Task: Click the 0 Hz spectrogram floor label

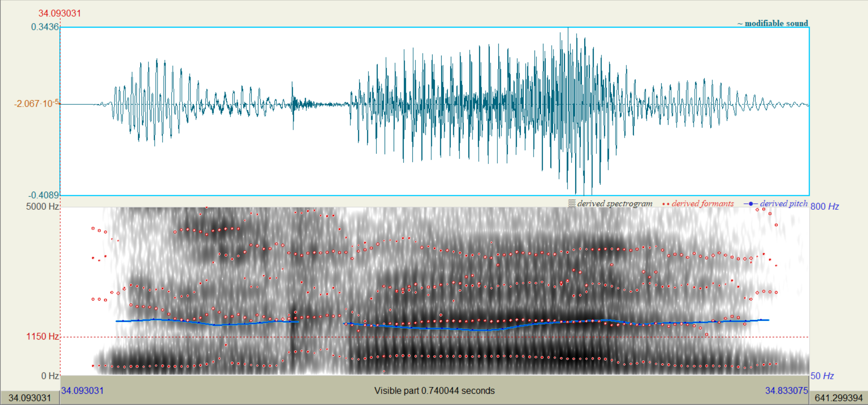Action: coord(50,376)
